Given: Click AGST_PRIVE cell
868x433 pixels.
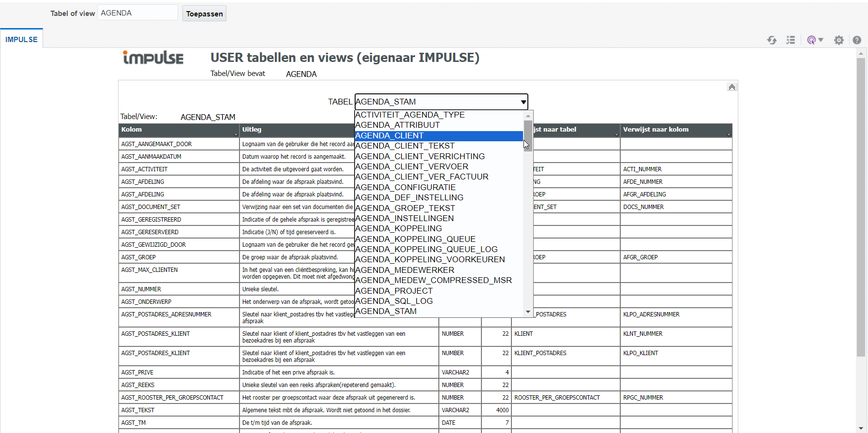Looking at the screenshot, I should point(179,373).
